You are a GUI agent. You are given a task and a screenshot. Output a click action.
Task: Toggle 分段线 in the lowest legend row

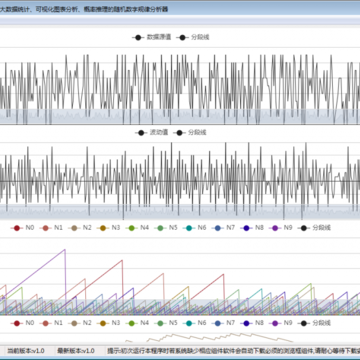tap(314, 323)
